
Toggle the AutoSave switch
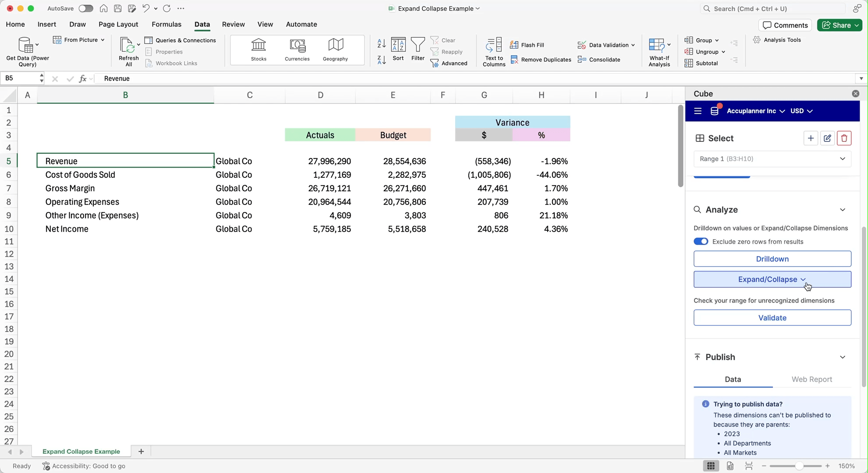click(86, 8)
